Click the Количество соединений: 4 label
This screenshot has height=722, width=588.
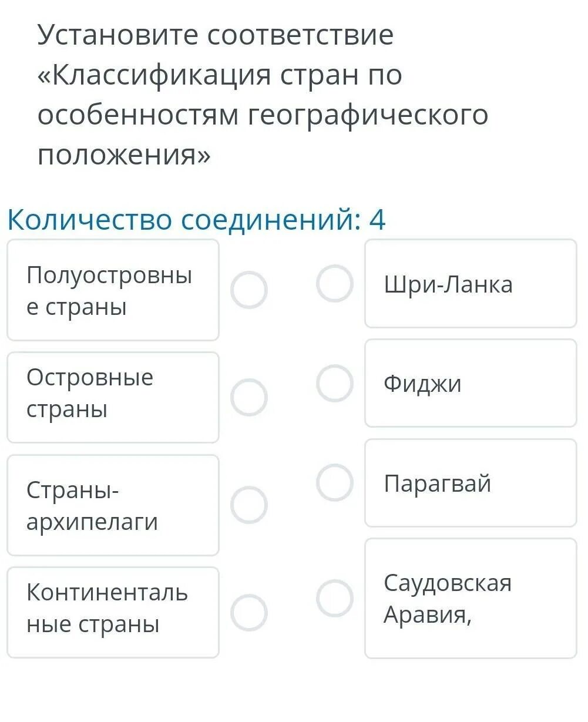click(x=196, y=220)
